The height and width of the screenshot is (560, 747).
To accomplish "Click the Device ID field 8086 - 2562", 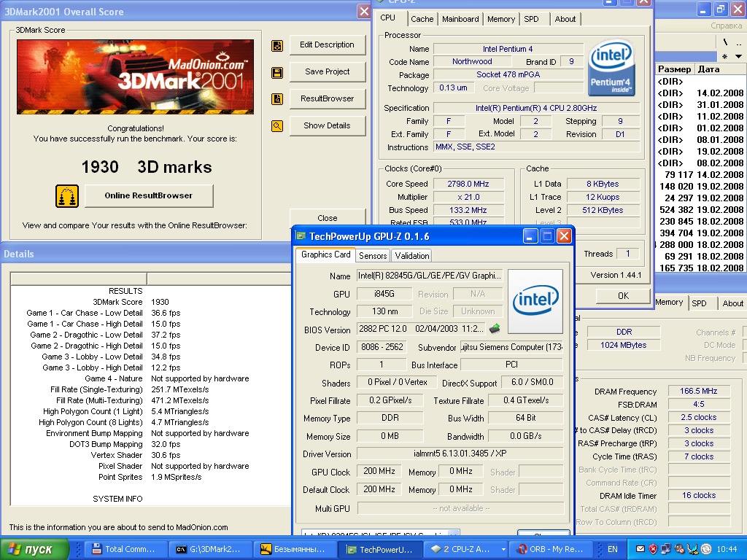I will (382, 347).
